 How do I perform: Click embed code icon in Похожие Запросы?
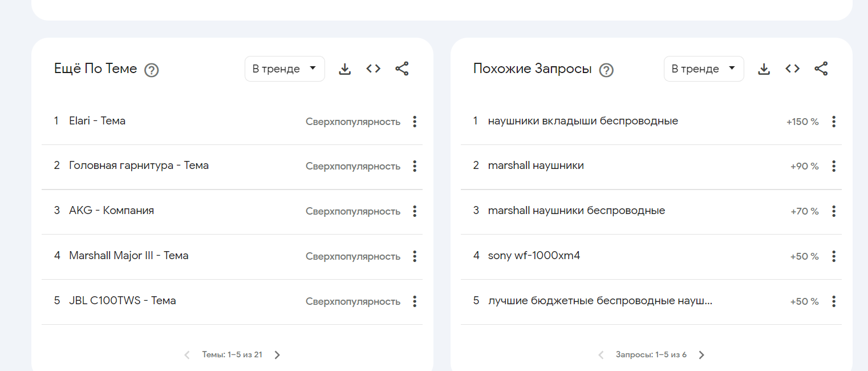click(792, 69)
